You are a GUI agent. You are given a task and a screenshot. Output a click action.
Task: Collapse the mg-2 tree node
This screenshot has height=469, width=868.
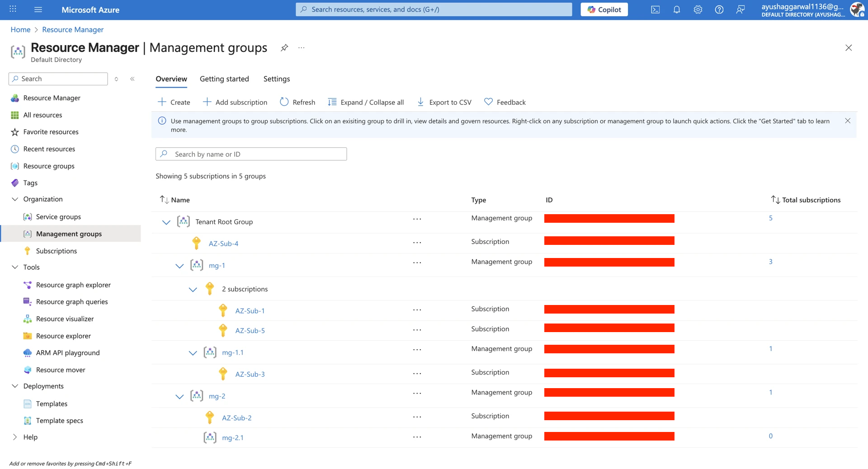point(179,396)
